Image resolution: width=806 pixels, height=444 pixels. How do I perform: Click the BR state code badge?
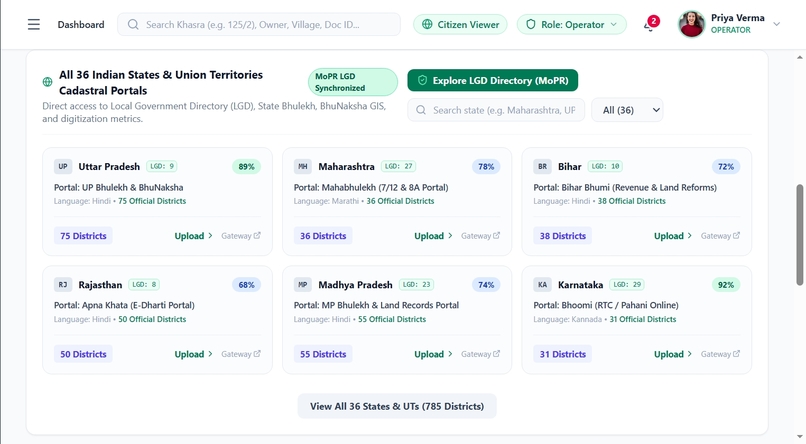pos(542,166)
